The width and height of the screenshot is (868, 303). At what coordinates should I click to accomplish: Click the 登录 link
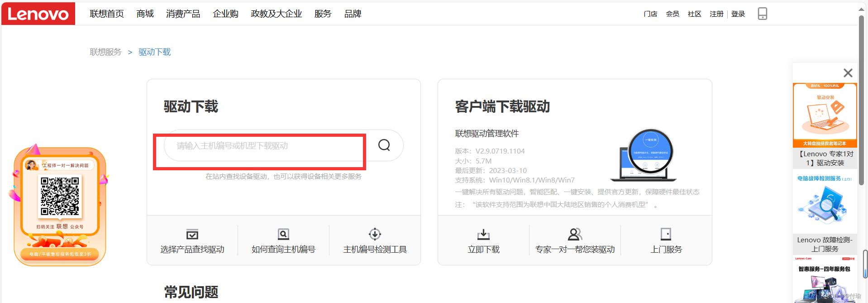[738, 14]
